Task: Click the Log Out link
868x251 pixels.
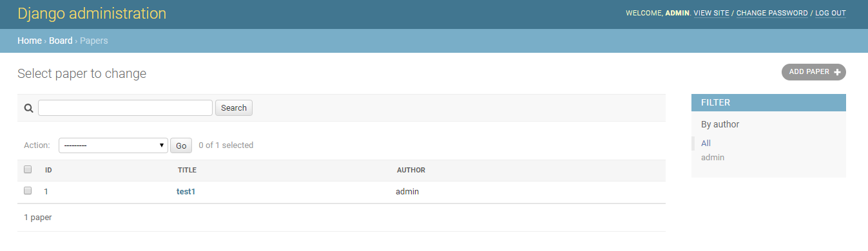Action: (831, 13)
